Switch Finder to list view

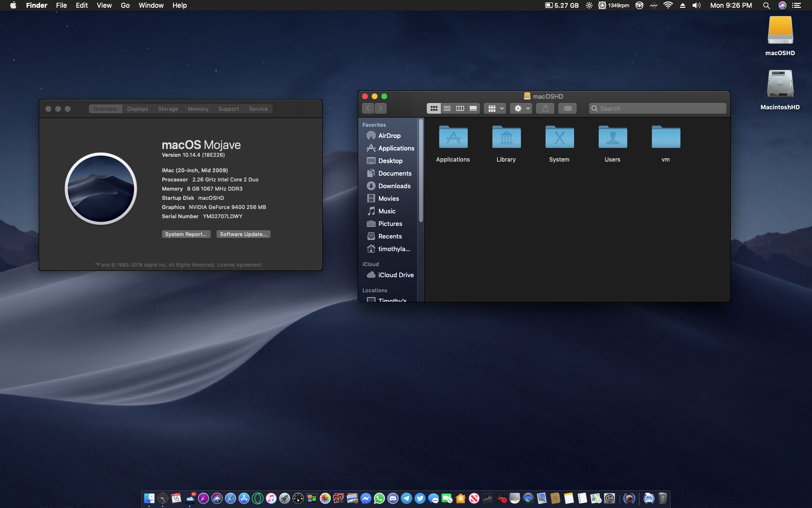point(447,108)
